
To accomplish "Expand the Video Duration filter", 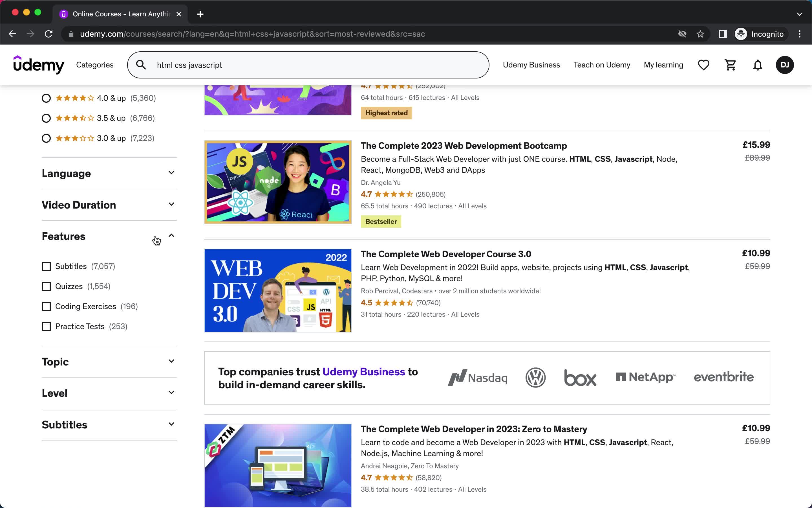I will pyautogui.click(x=109, y=205).
